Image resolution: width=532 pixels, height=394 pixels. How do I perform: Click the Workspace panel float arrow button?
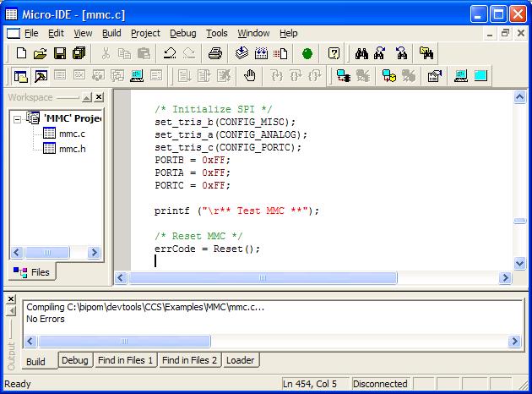[x=87, y=97]
